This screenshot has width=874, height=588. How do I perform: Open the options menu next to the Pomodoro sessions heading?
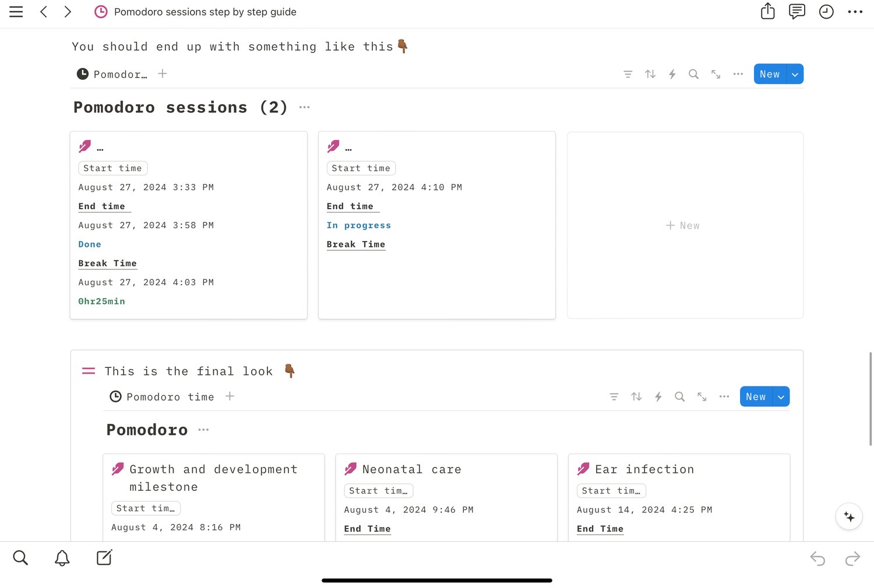click(304, 107)
